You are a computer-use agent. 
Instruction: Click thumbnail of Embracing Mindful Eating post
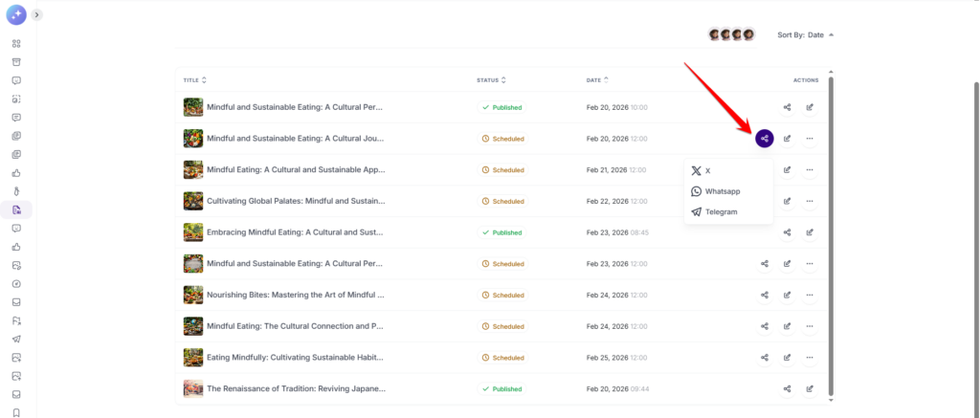(193, 232)
